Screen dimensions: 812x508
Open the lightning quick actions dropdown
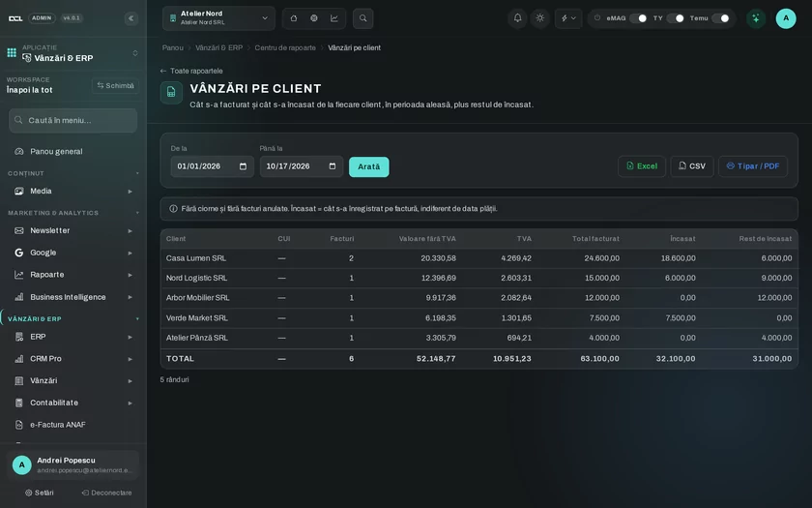point(568,18)
